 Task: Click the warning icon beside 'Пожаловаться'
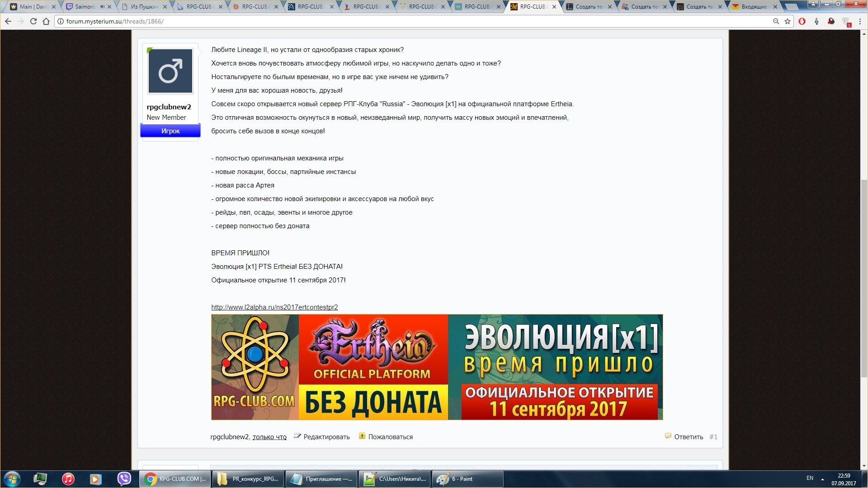coord(362,436)
